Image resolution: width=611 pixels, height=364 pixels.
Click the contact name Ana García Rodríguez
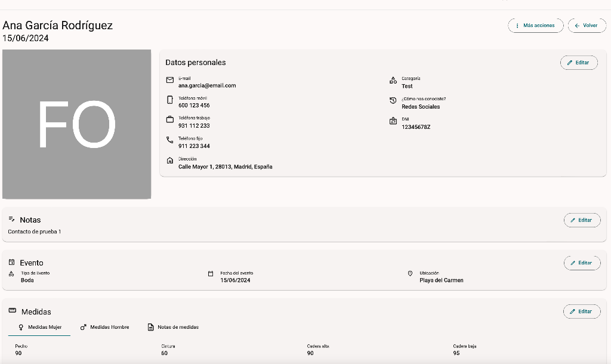point(58,25)
